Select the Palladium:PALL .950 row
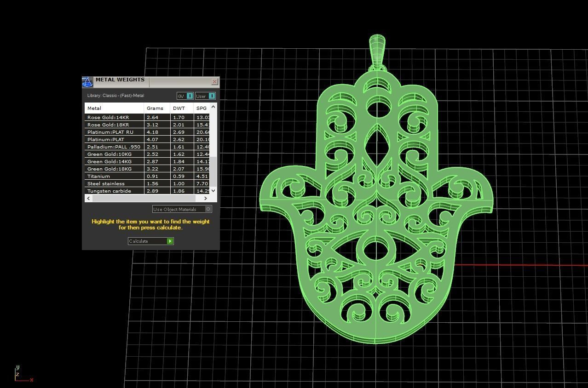Viewport: 588px width, 388px height. tap(147, 147)
